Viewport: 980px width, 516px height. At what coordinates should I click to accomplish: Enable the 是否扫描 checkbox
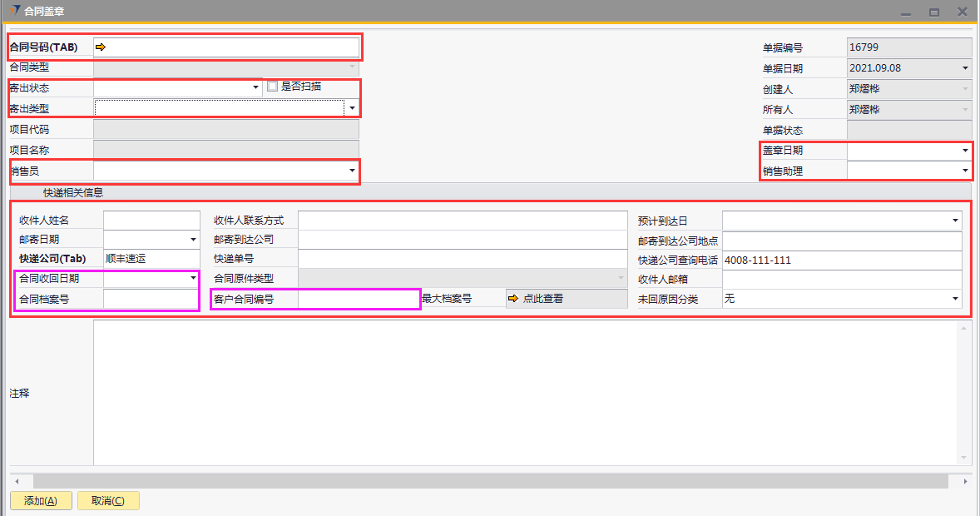(272, 87)
